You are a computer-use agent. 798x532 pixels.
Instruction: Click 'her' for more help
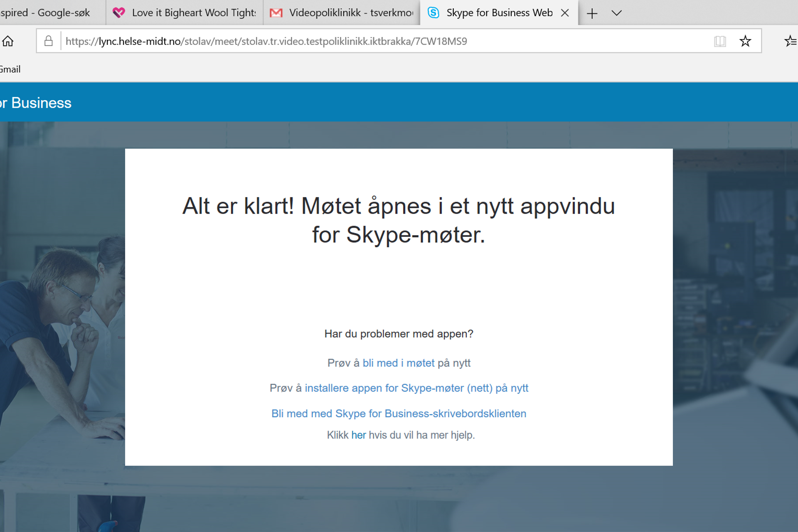358,435
